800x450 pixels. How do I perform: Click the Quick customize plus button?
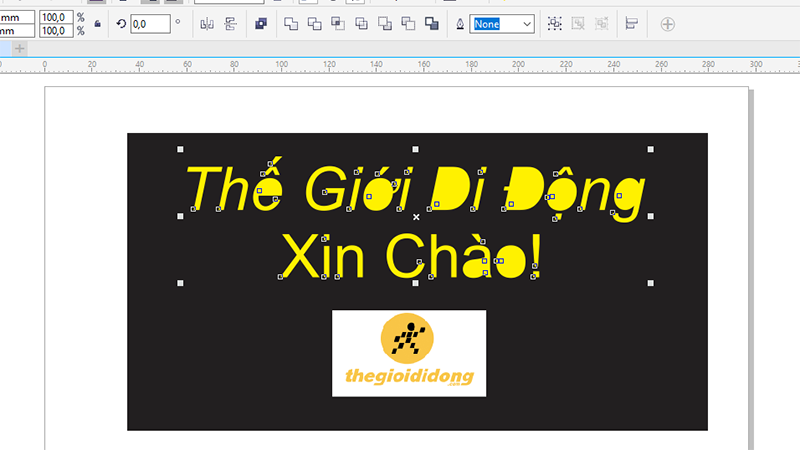click(667, 24)
